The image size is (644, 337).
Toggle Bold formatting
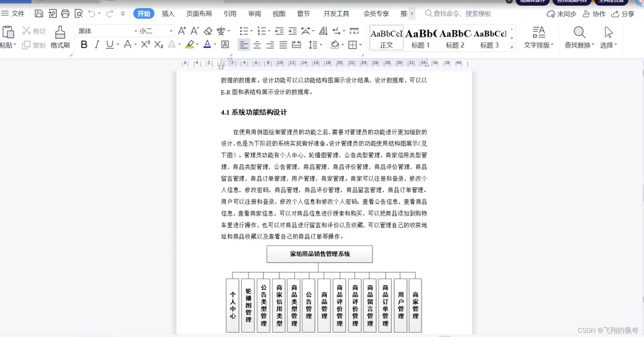84,44
